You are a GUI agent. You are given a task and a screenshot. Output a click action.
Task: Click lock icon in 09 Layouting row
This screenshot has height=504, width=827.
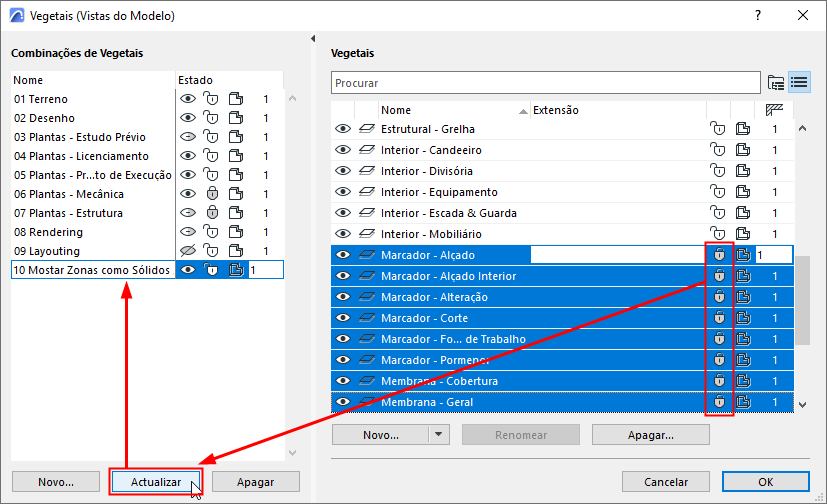point(211,251)
